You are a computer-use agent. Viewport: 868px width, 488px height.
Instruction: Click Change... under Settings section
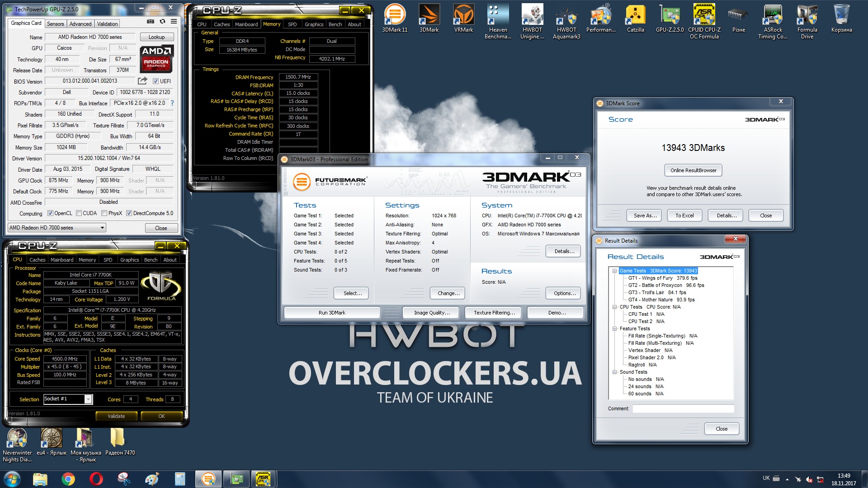pos(448,293)
